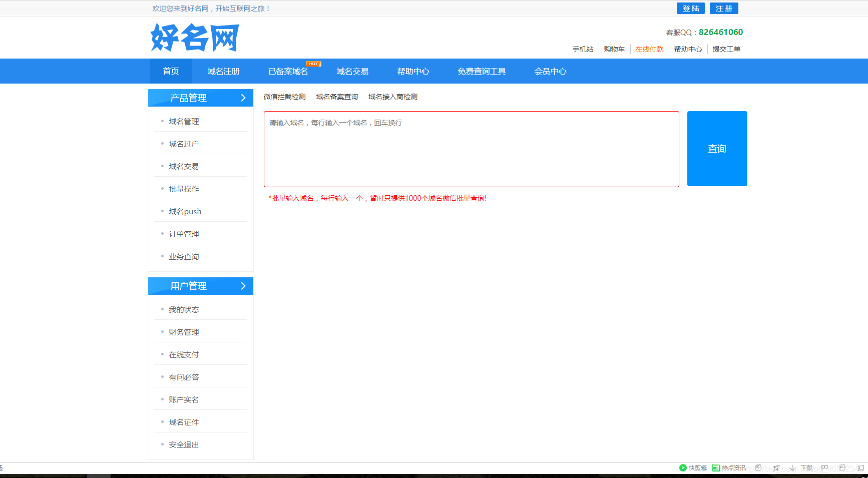Open the 帮助中心 item in blue navbar
Viewport: 868px width, 478px height.
[x=413, y=71]
